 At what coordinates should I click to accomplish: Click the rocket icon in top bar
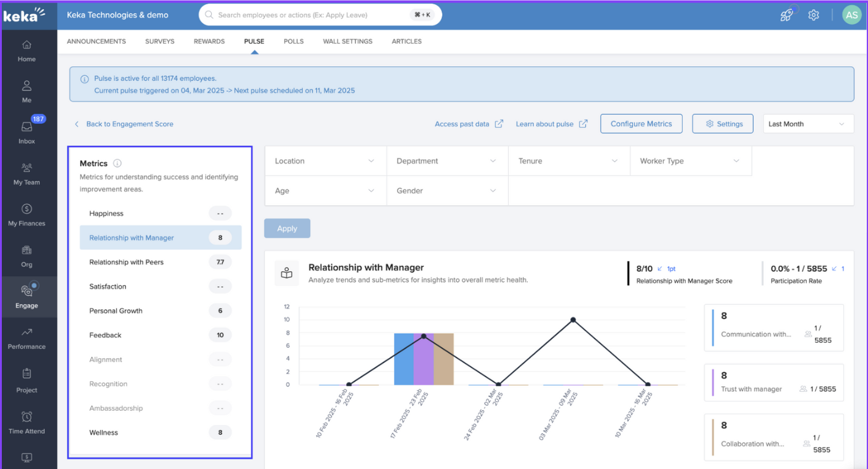tap(787, 15)
